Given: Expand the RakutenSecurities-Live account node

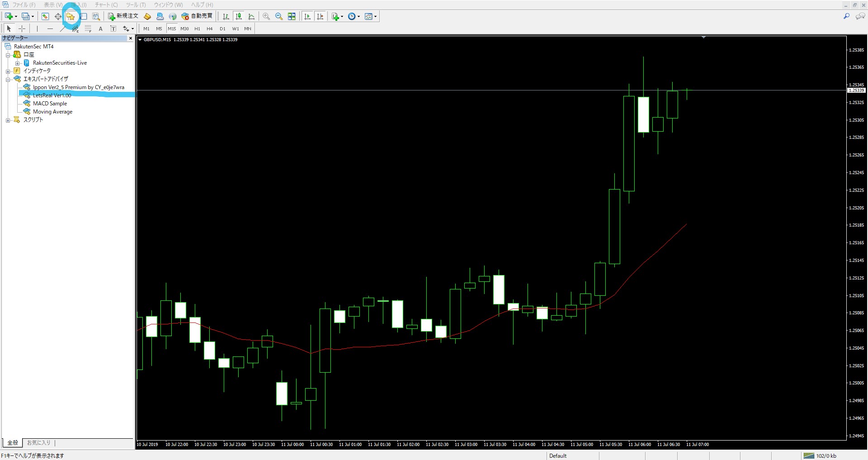Looking at the screenshot, I should [17, 63].
